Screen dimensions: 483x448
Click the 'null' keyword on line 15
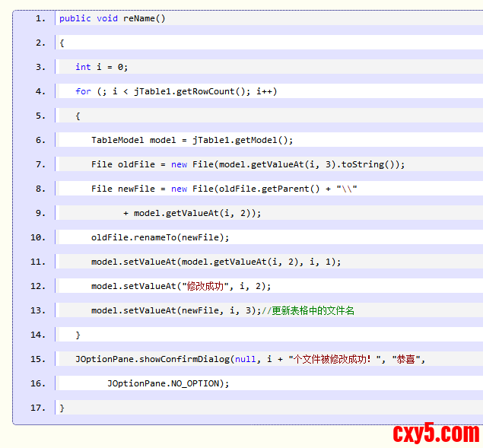245,359
